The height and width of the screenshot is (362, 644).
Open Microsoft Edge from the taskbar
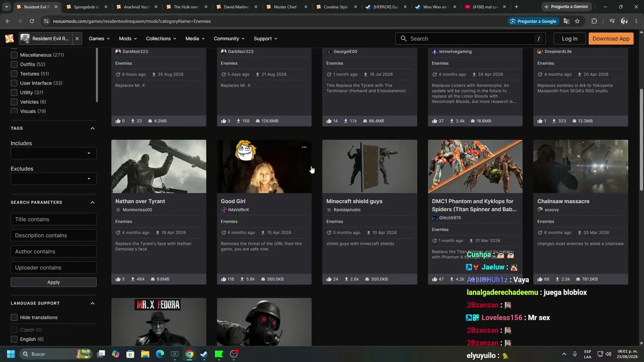(159, 354)
